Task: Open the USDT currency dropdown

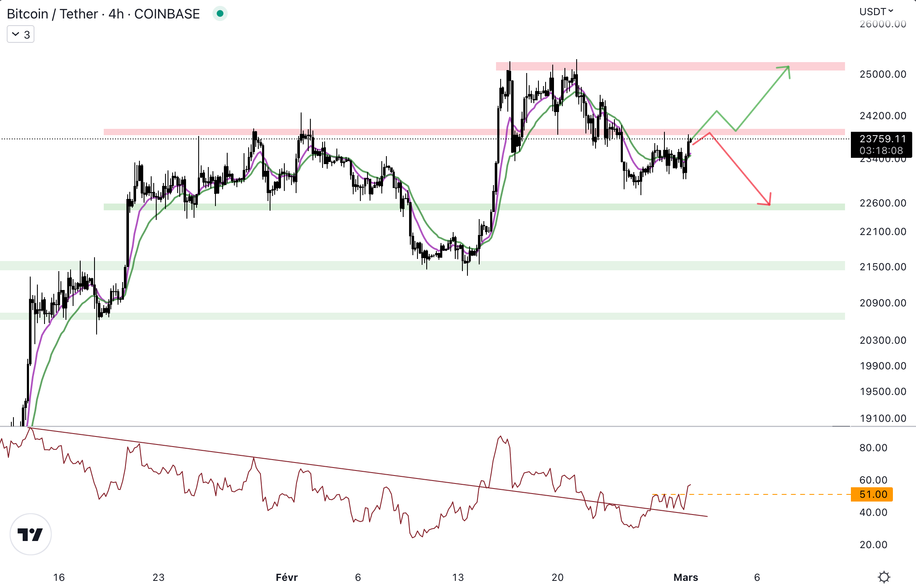Action: click(x=876, y=11)
